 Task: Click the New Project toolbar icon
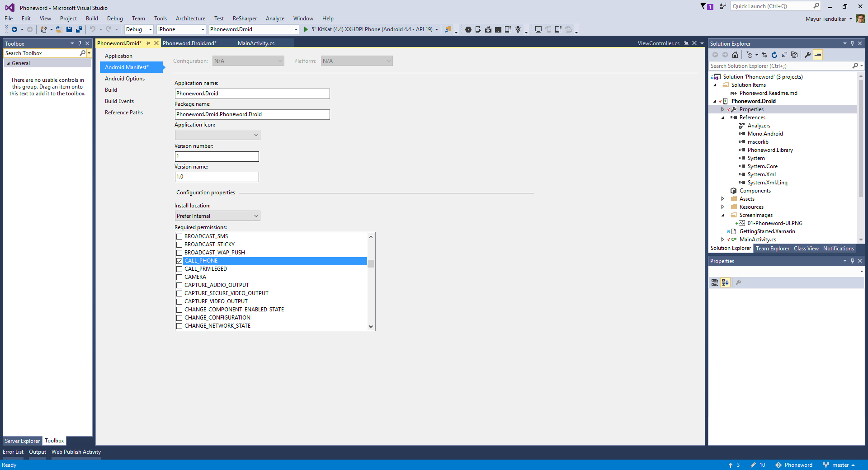point(43,29)
